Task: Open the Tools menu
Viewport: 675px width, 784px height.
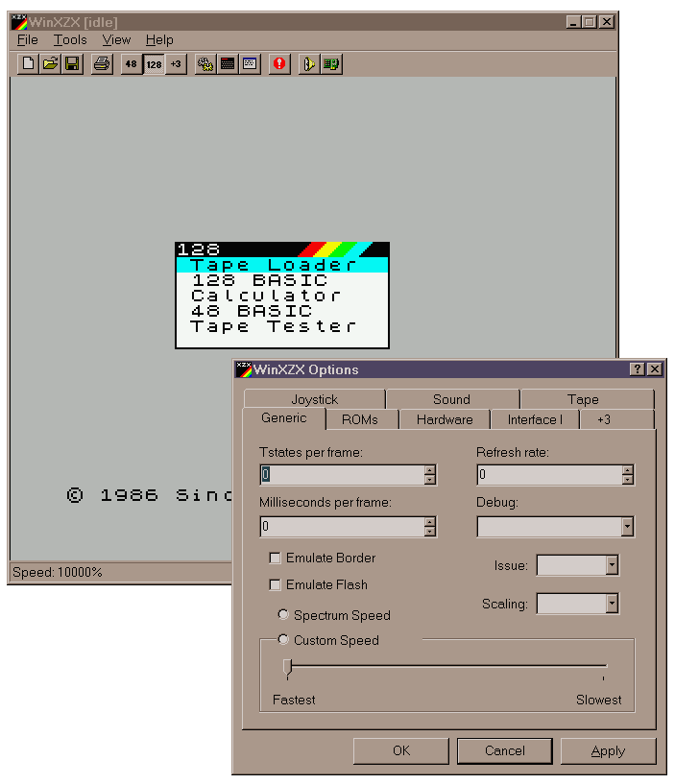Action: (70, 40)
